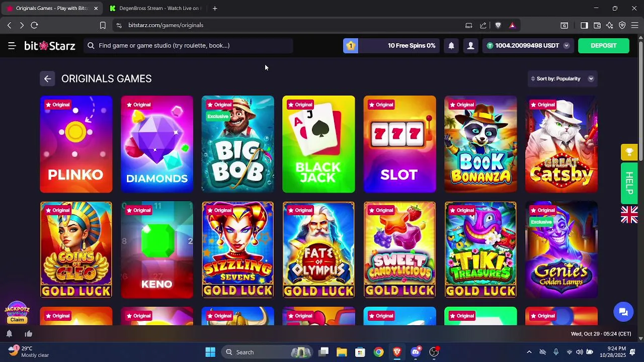Click the bell icon at bottom left

(9, 333)
